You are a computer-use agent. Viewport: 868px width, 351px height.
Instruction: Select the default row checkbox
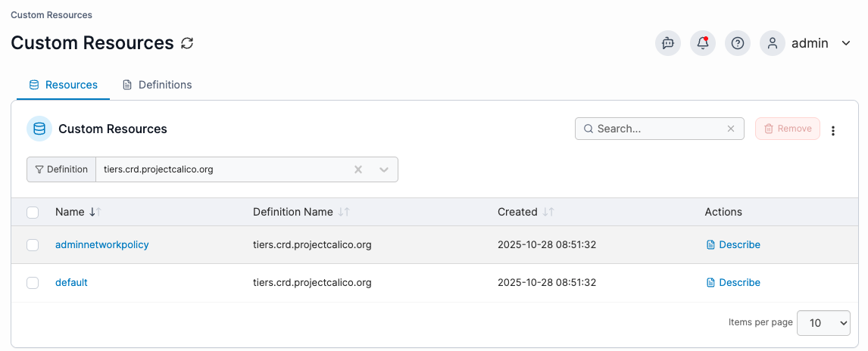point(33,283)
